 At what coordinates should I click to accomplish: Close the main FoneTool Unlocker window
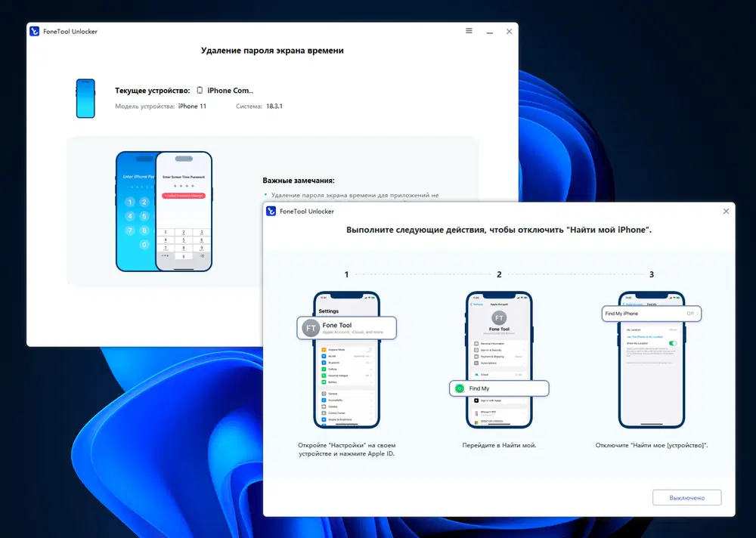pos(509,31)
